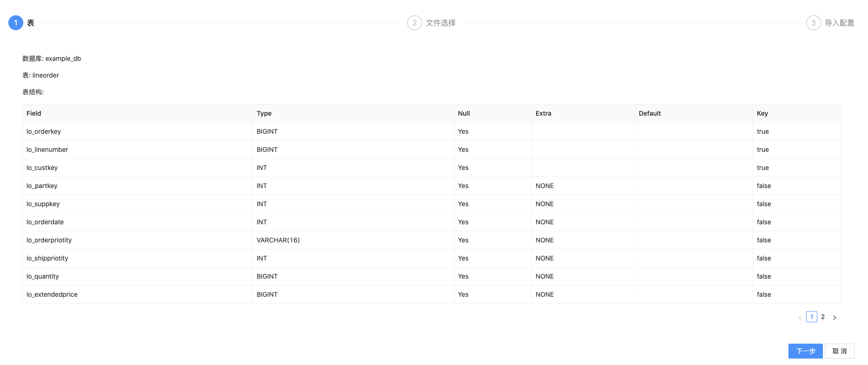The image size is (868, 365).
Task: Select the lo_partkey field cell
Action: pos(138,186)
